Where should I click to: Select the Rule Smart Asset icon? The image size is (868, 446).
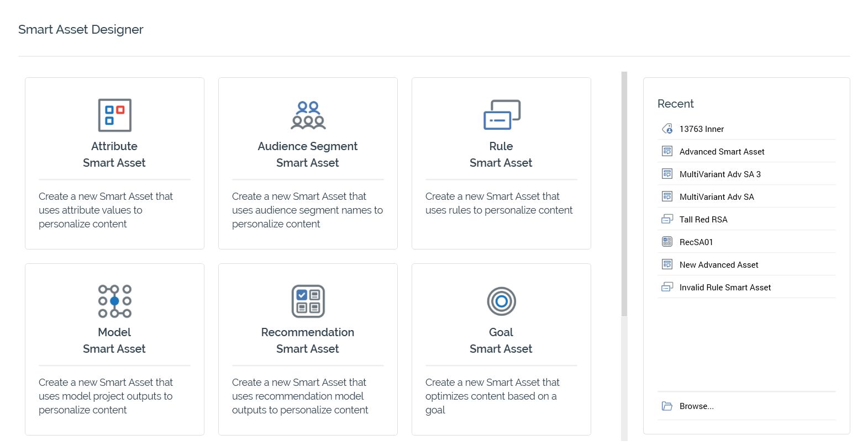501,115
